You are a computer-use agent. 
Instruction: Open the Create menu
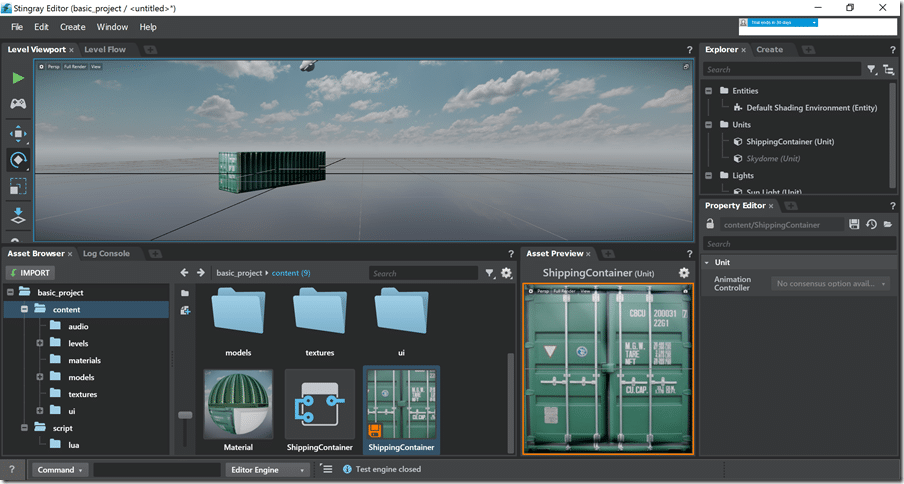click(x=72, y=27)
